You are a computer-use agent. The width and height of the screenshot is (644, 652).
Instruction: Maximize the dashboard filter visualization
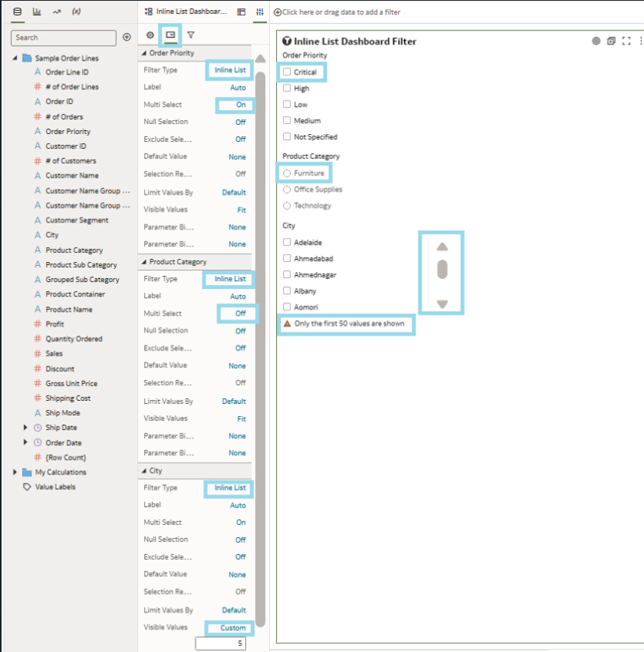(x=625, y=41)
